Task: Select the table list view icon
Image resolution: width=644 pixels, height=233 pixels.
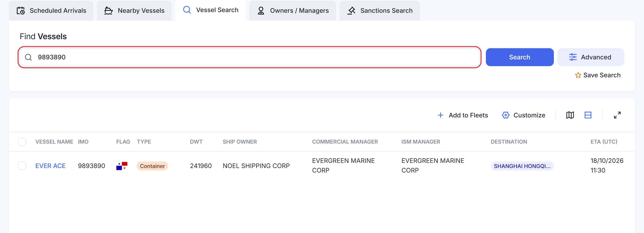Action: click(588, 115)
